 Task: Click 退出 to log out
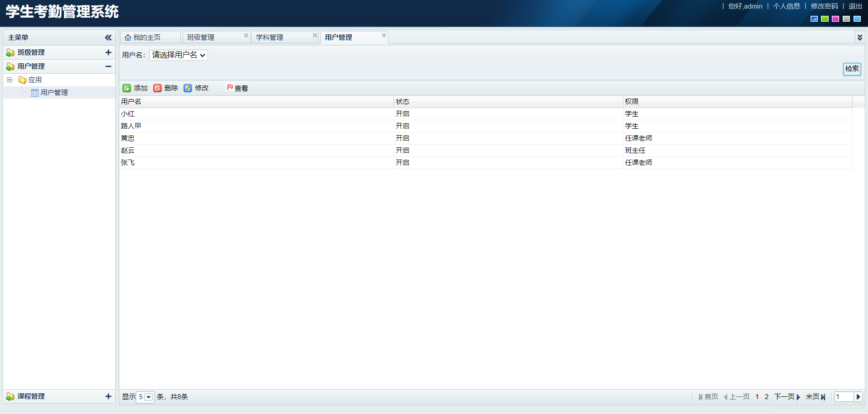click(x=855, y=6)
